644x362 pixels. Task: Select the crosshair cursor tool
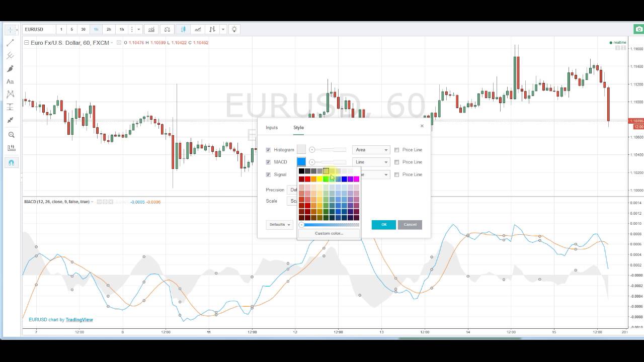(x=10, y=30)
